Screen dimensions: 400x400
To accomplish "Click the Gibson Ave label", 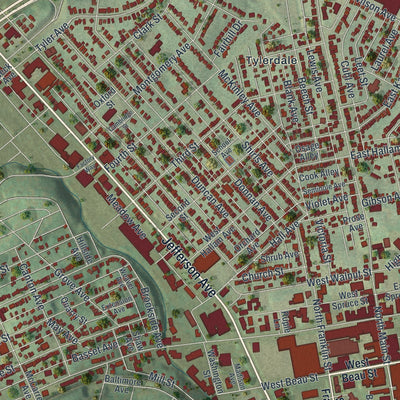I will pyautogui.click(x=381, y=200).
